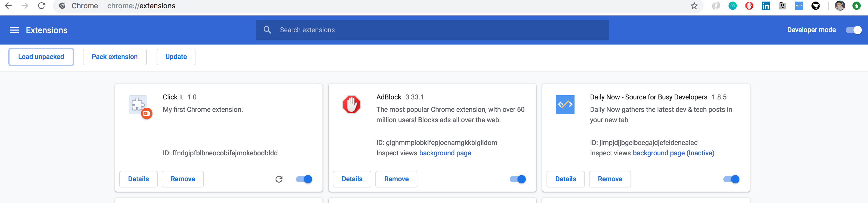Click the Update button
868x203 pixels.
point(176,57)
